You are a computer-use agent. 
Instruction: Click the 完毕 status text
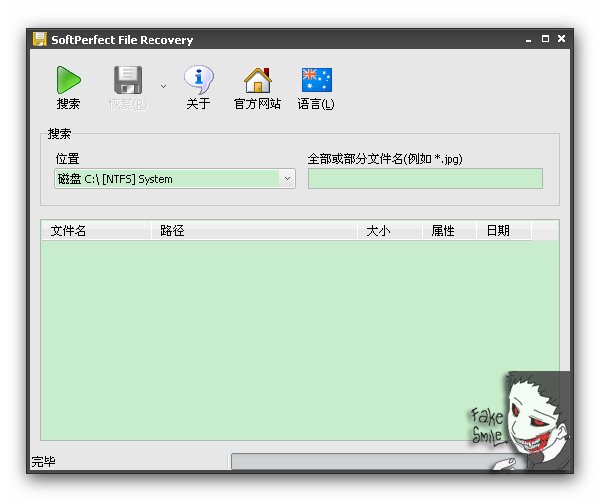click(43, 462)
